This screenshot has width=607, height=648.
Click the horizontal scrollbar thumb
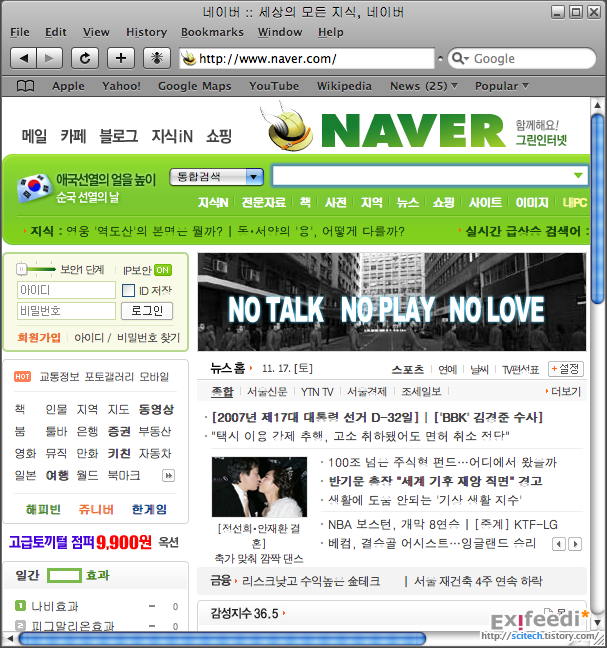[222, 638]
